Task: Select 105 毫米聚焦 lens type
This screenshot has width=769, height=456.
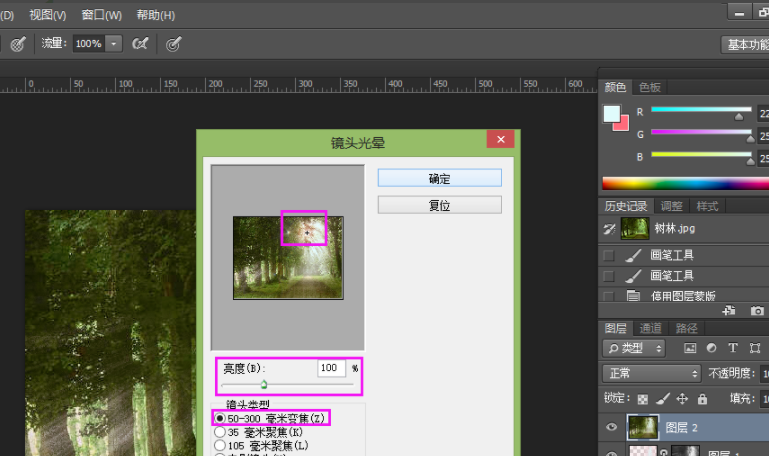Action: [x=220, y=444]
